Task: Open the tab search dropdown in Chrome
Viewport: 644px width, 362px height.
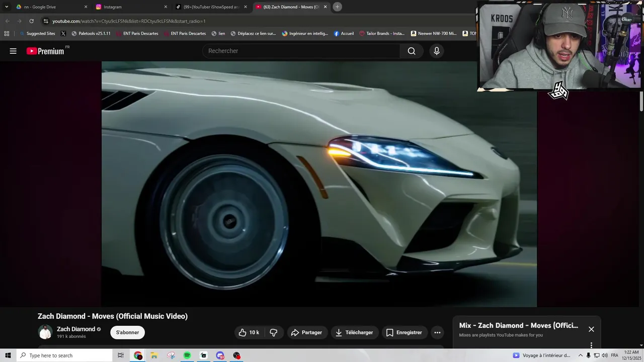Action: point(7,7)
